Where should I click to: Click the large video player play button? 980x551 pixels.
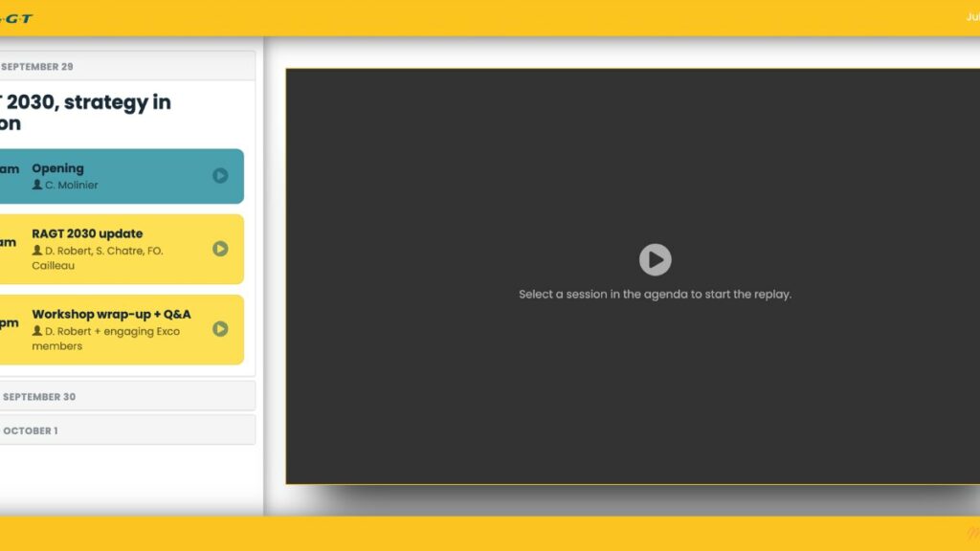(x=655, y=259)
